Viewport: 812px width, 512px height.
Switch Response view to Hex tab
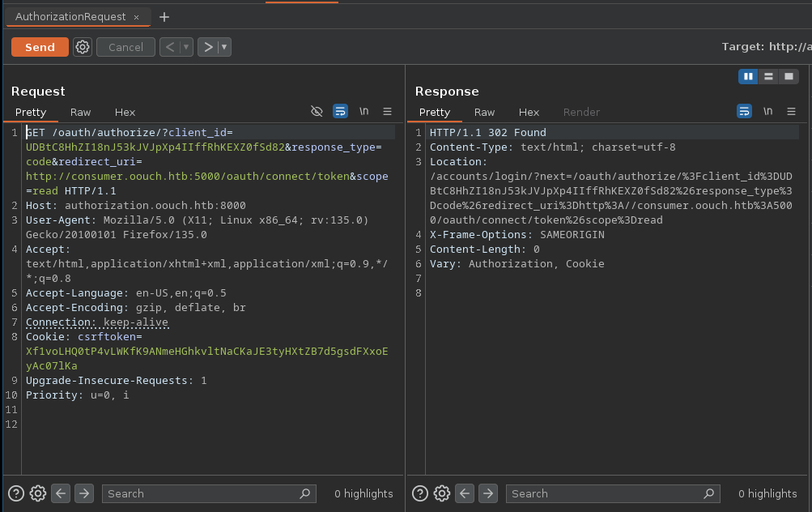(529, 112)
